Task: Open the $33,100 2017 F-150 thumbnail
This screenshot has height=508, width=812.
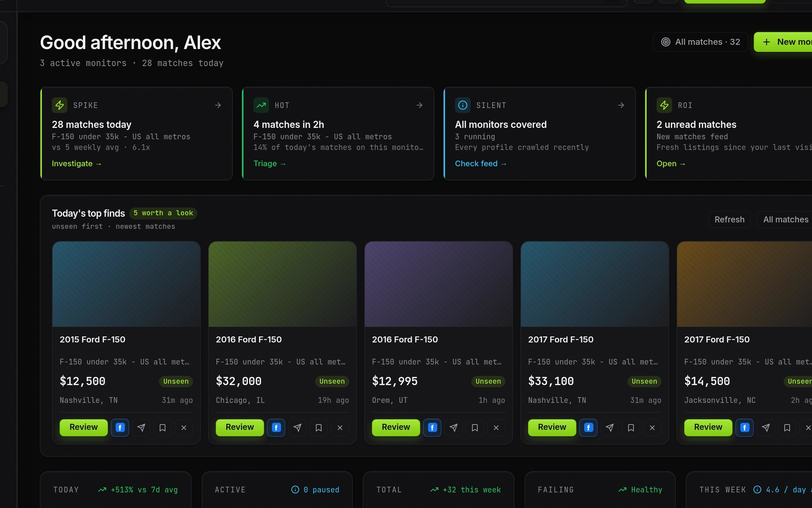Action: (x=595, y=284)
